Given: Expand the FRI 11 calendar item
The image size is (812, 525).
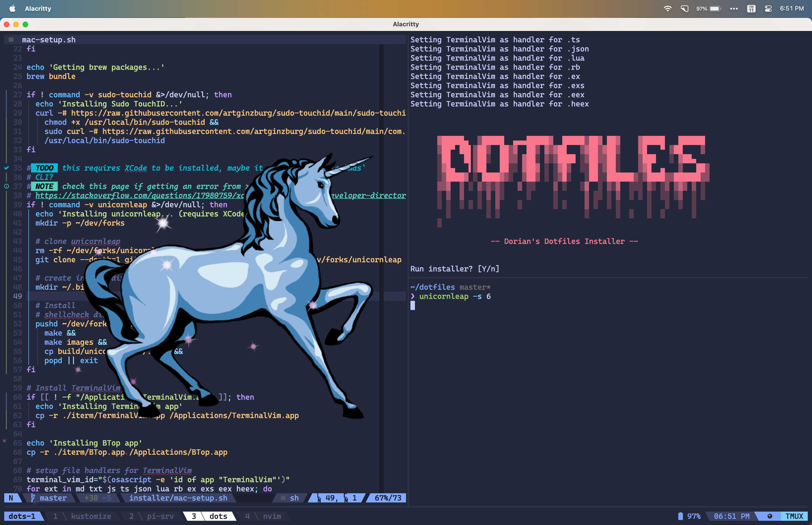Looking at the screenshot, I should (751, 8).
